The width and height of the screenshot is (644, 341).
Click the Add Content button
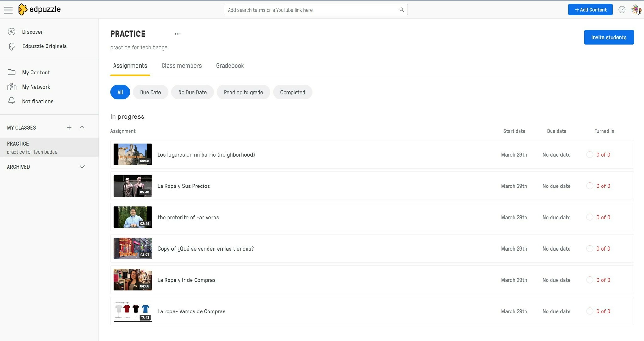pyautogui.click(x=590, y=10)
